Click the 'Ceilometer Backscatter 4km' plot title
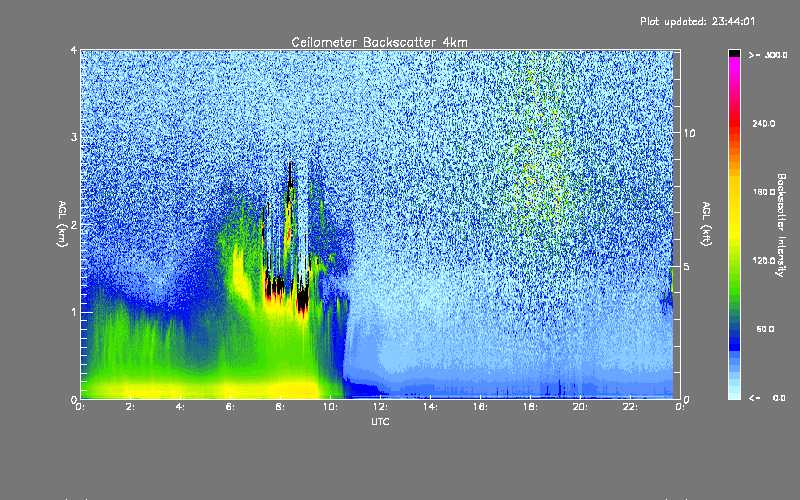 click(x=379, y=42)
